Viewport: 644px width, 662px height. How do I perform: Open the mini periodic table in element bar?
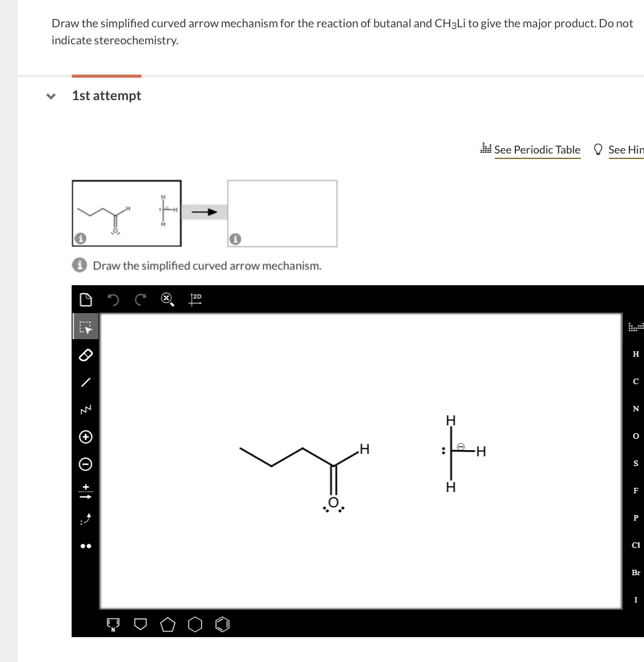(636, 327)
